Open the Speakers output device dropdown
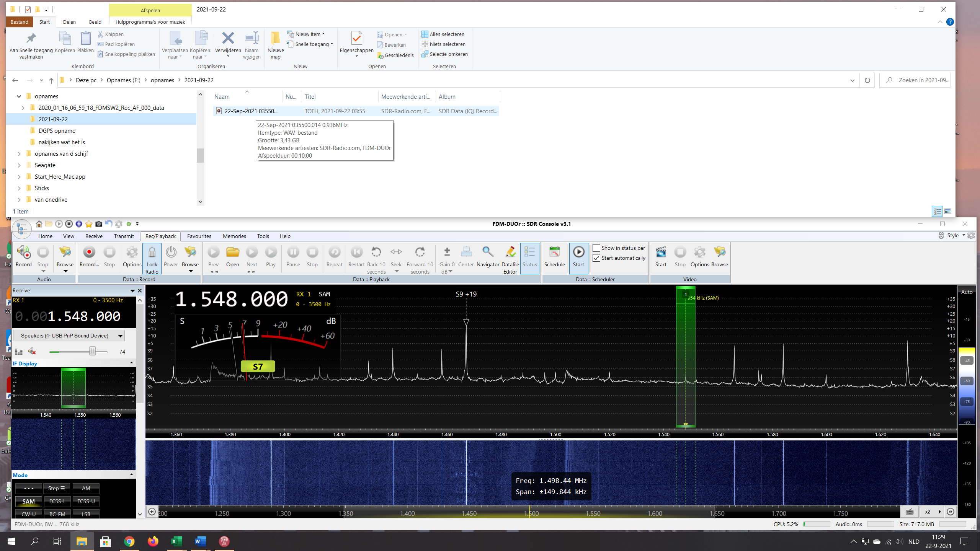 [x=120, y=336]
